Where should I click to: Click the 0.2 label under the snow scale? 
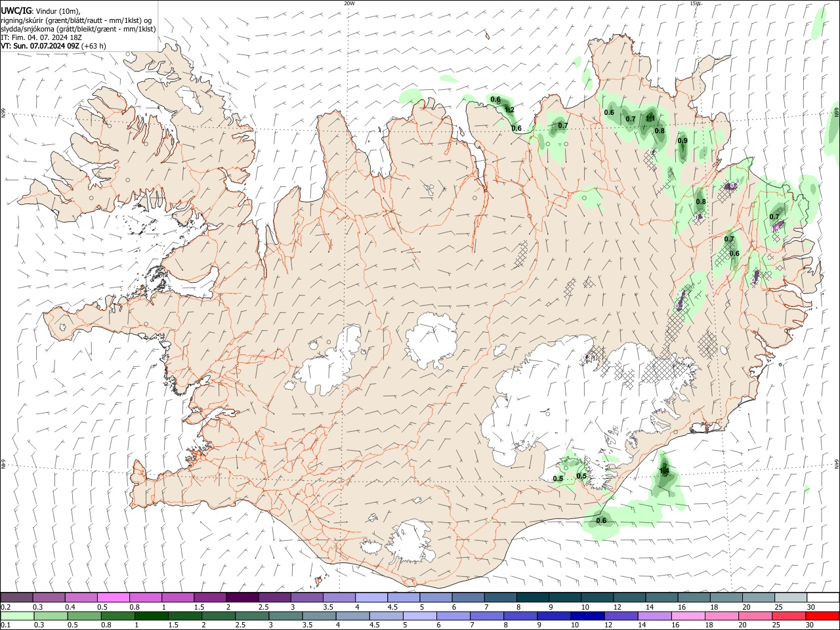click(6, 607)
